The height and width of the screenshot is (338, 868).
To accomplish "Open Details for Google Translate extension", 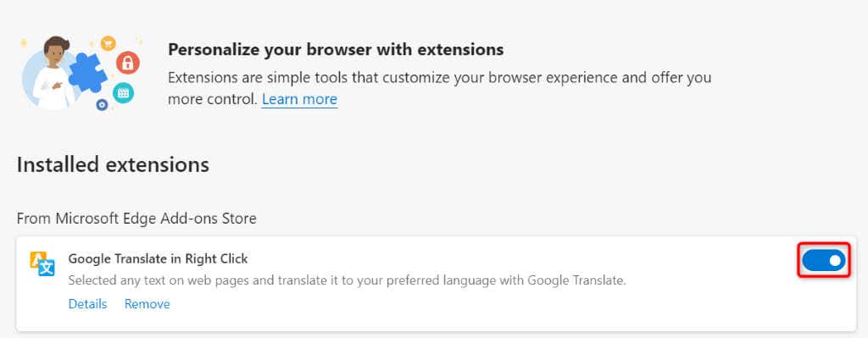I will pyautogui.click(x=87, y=304).
